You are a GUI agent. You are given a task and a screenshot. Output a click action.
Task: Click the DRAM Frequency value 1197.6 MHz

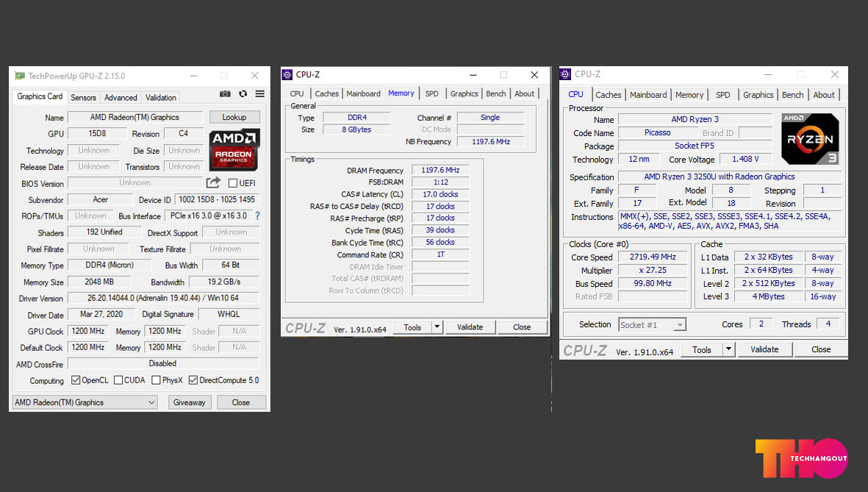(x=441, y=170)
